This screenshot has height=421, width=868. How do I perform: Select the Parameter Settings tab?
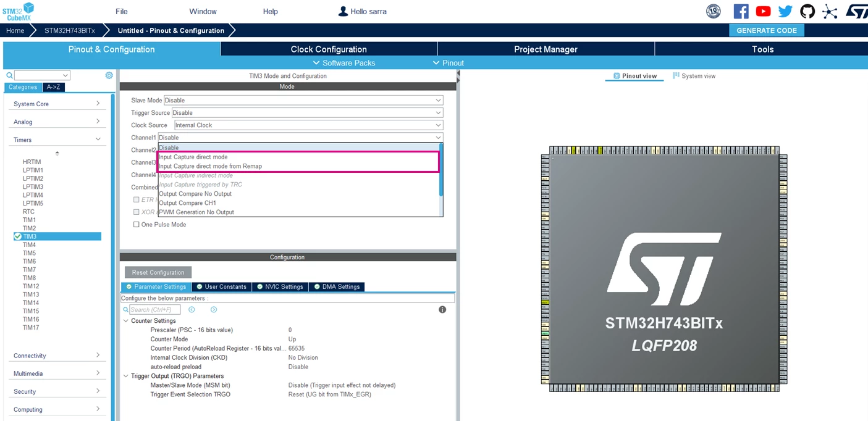(156, 286)
